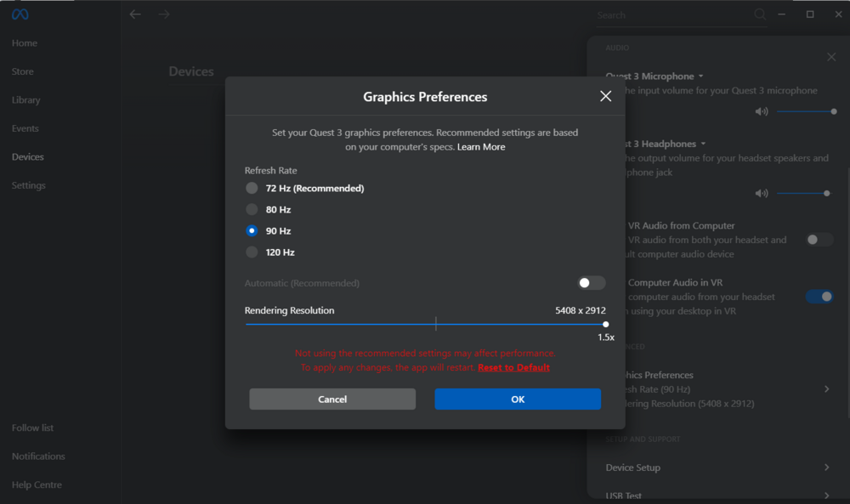Click the back navigation arrow

[135, 14]
